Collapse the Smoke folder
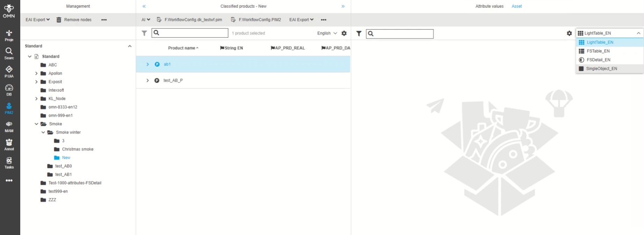 point(36,124)
